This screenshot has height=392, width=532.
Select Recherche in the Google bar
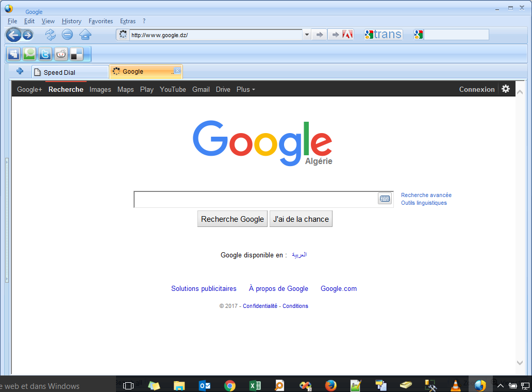66,89
